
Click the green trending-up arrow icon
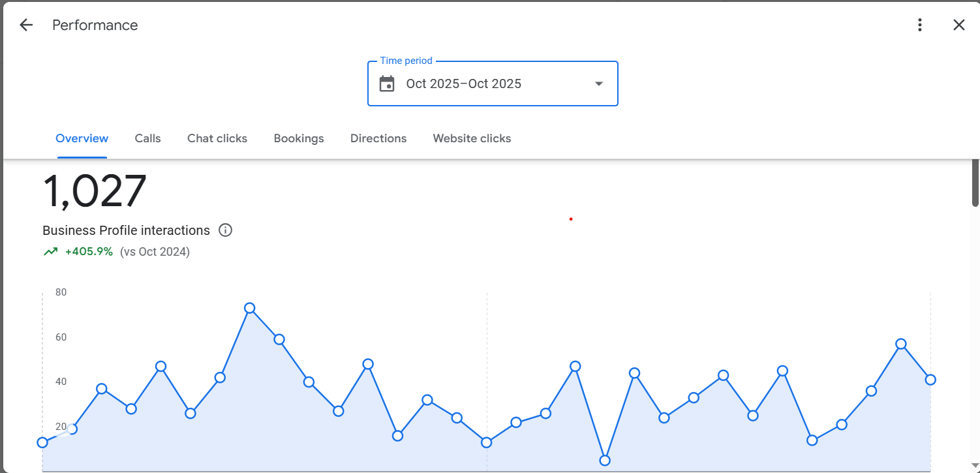(51, 252)
